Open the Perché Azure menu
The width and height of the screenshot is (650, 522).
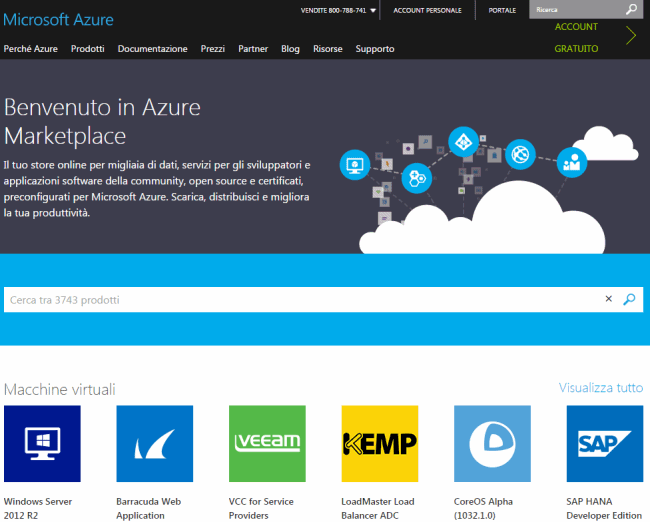point(31,49)
